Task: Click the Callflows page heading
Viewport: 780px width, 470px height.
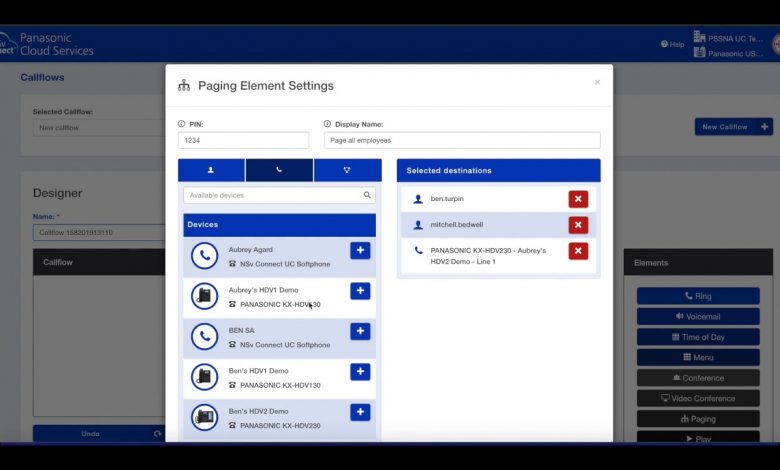Action: [x=42, y=78]
